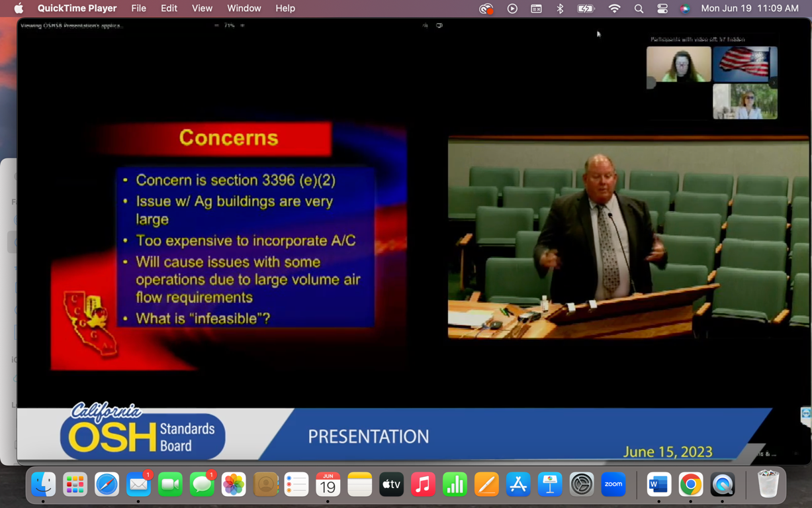Open the Window menu

click(244, 9)
